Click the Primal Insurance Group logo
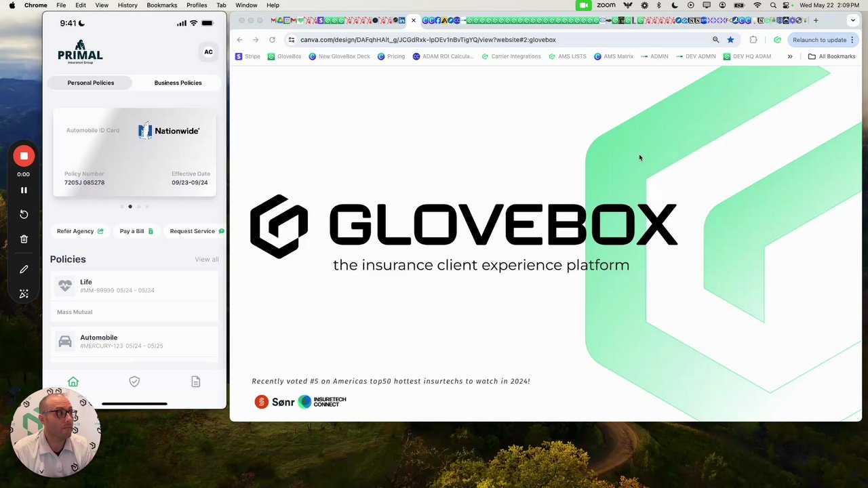868x488 pixels. tap(80, 52)
